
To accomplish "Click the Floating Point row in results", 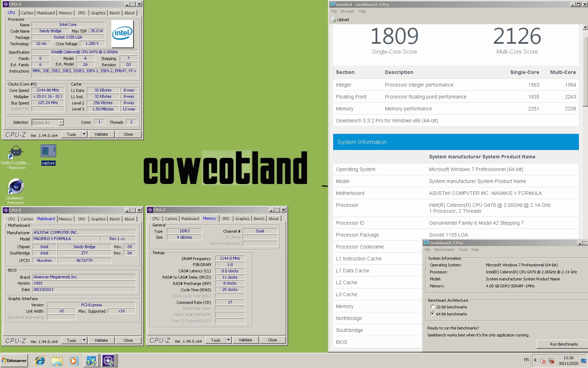I will [456, 97].
